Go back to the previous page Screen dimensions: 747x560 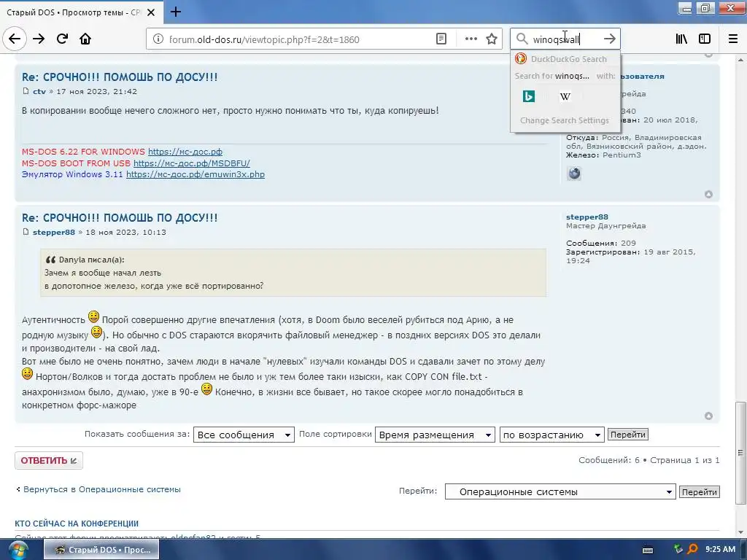pos(15,39)
